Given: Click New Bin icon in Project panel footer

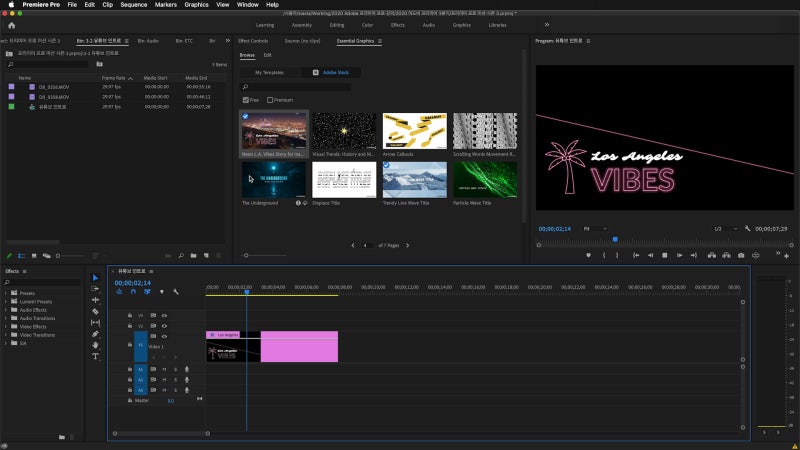Looking at the screenshot, I should 193,256.
